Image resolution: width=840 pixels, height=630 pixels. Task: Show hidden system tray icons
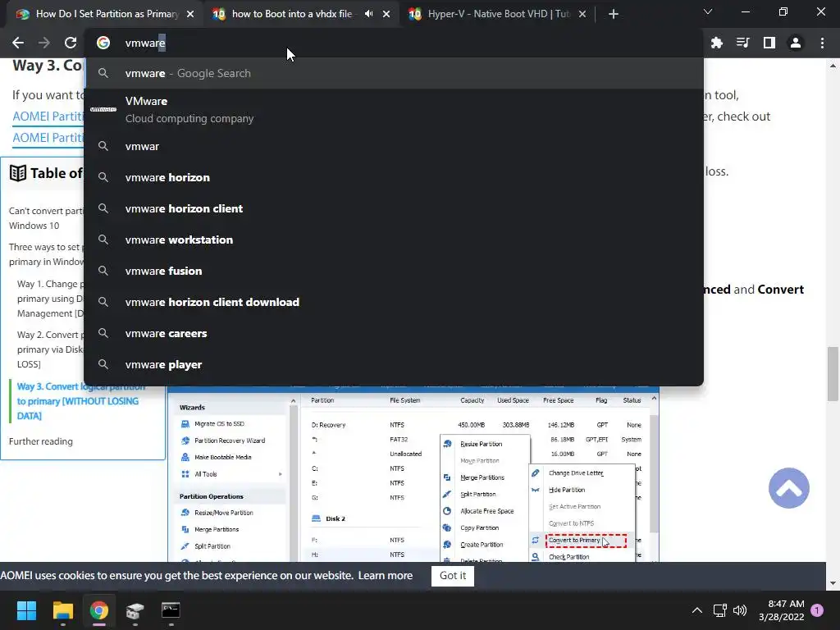[x=697, y=610]
